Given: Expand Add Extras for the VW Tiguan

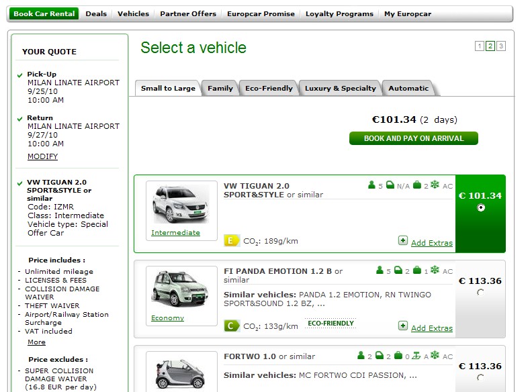Looking at the screenshot, I should [431, 243].
